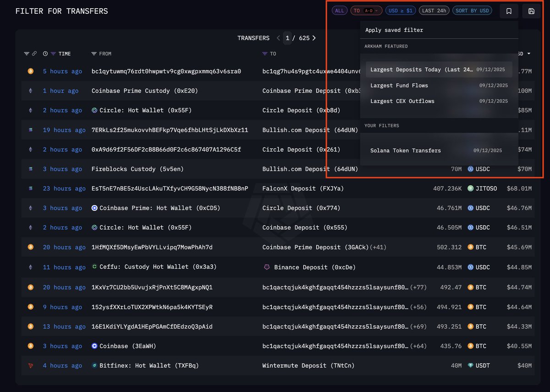550x392 pixels.
Task: Click Binance logo beside Binance Deposit (0xcDe)
Action: [266, 267]
